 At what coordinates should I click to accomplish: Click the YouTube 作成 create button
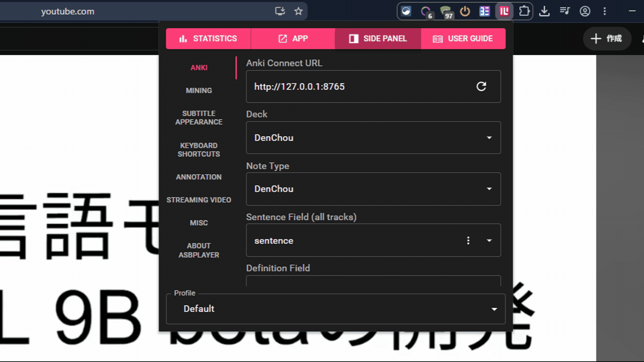pyautogui.click(x=607, y=39)
